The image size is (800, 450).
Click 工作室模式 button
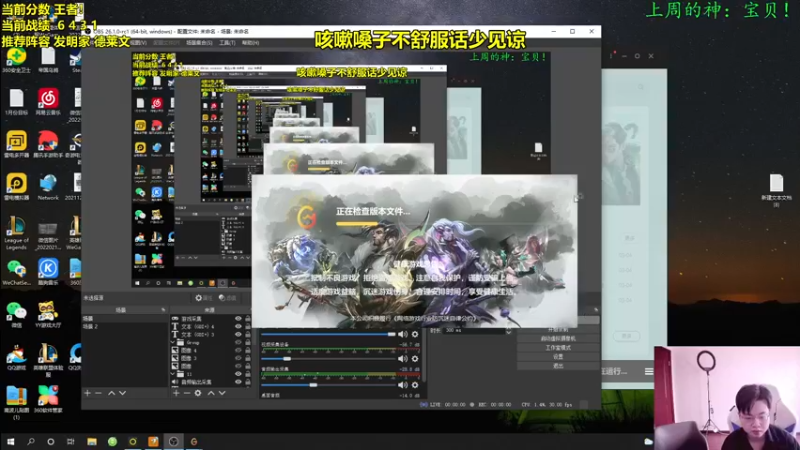558,348
